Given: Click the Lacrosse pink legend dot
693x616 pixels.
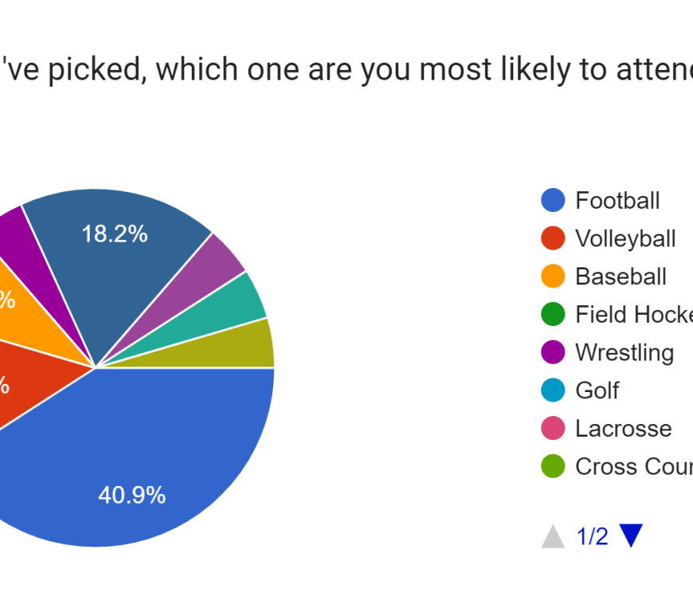Looking at the screenshot, I should 553,429.
